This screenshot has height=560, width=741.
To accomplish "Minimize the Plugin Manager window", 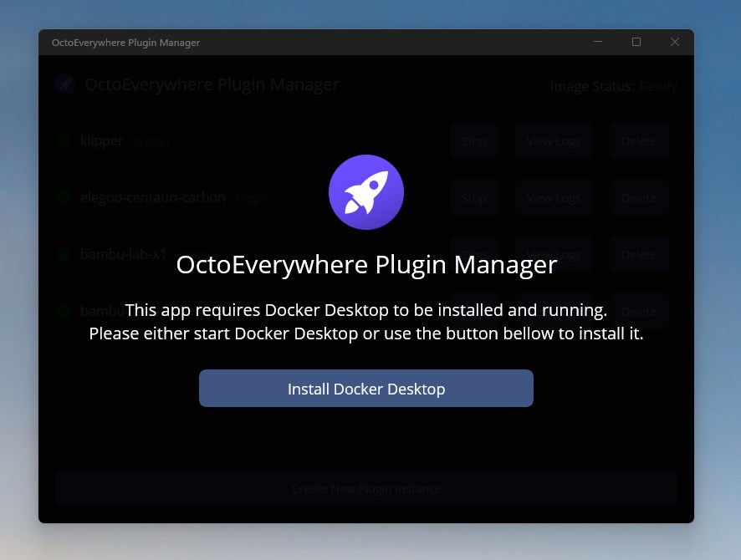I will point(598,42).
